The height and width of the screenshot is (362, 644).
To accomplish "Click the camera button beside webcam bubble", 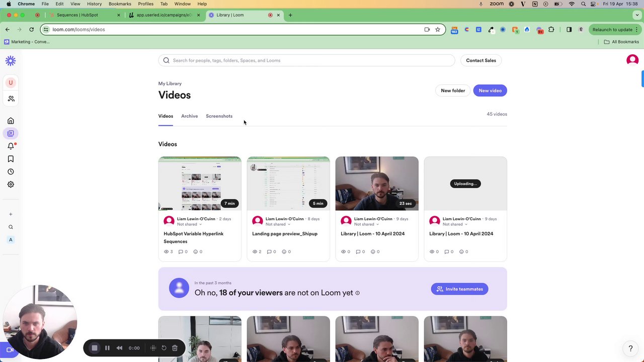I will pyautogui.click(x=9, y=350).
